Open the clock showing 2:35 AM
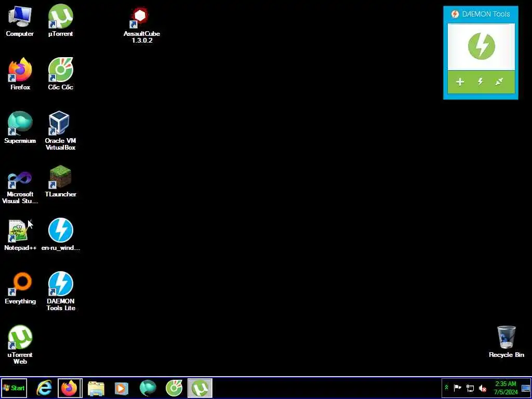Viewport: 532px width, 399px height. pos(506,388)
